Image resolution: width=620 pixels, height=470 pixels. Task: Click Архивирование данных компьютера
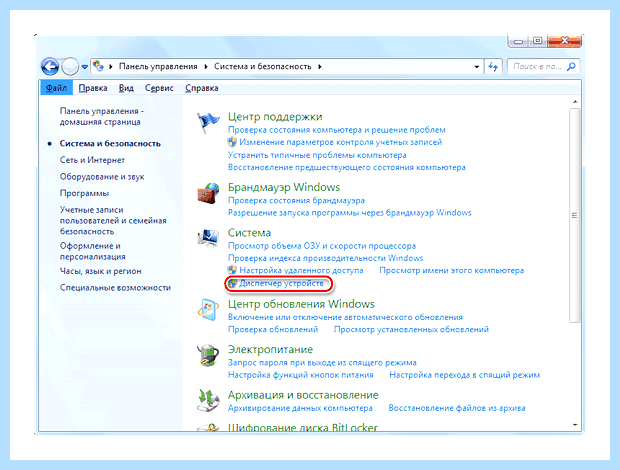click(300, 408)
